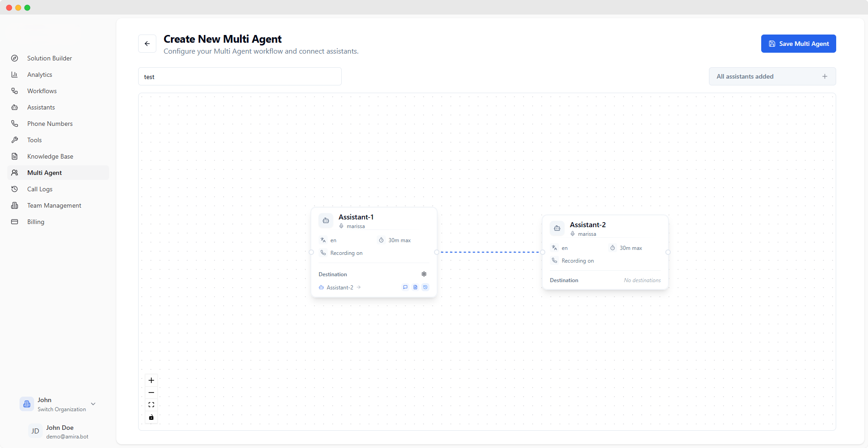
Task: Open John's organization switcher chevron
Action: 93,403
